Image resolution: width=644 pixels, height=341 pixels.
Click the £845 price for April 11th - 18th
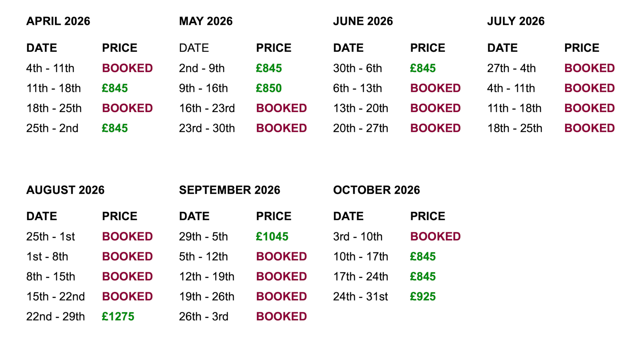point(115,88)
